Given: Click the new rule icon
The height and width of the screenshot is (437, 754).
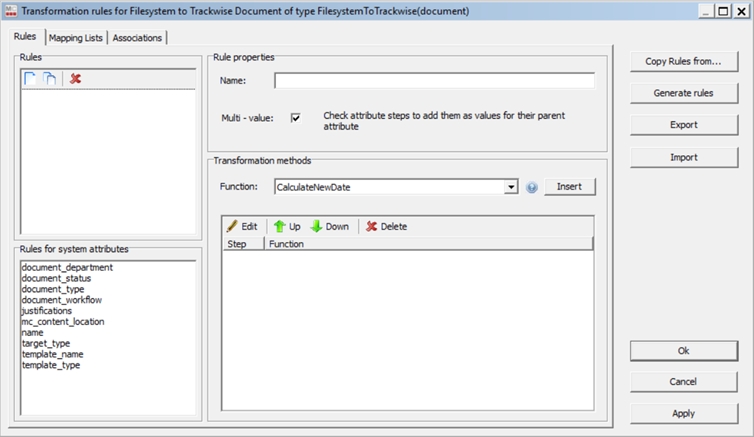Looking at the screenshot, I should tap(30, 78).
